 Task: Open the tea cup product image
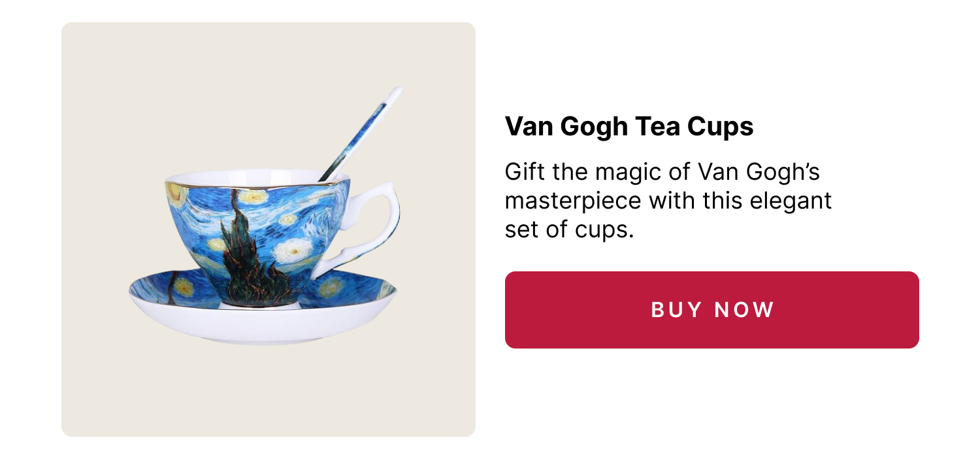tap(269, 229)
